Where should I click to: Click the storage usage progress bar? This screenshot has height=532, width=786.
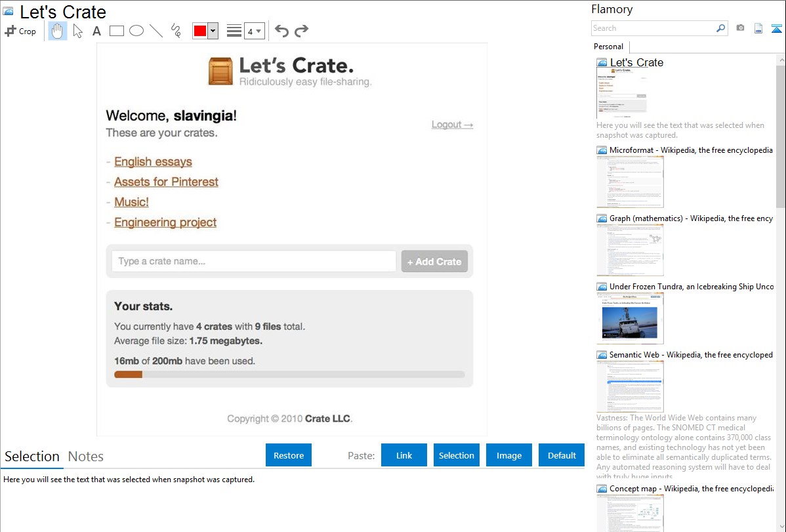click(x=289, y=375)
